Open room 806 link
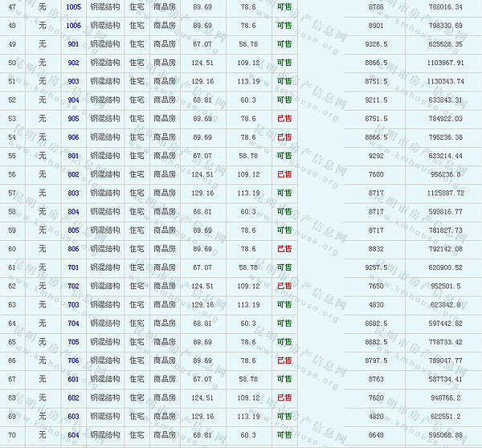This screenshot has height=448, width=482. pyautogui.click(x=73, y=249)
